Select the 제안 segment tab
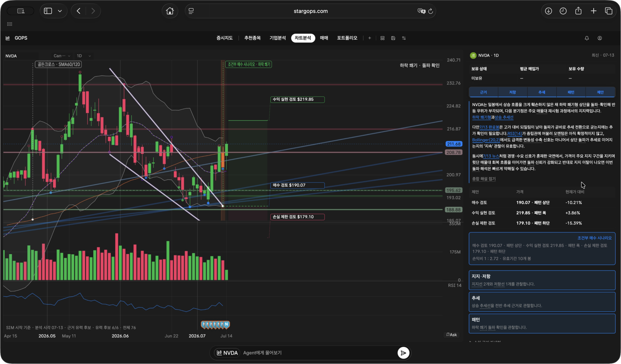Screen dimensions: 621x364 [600, 92]
